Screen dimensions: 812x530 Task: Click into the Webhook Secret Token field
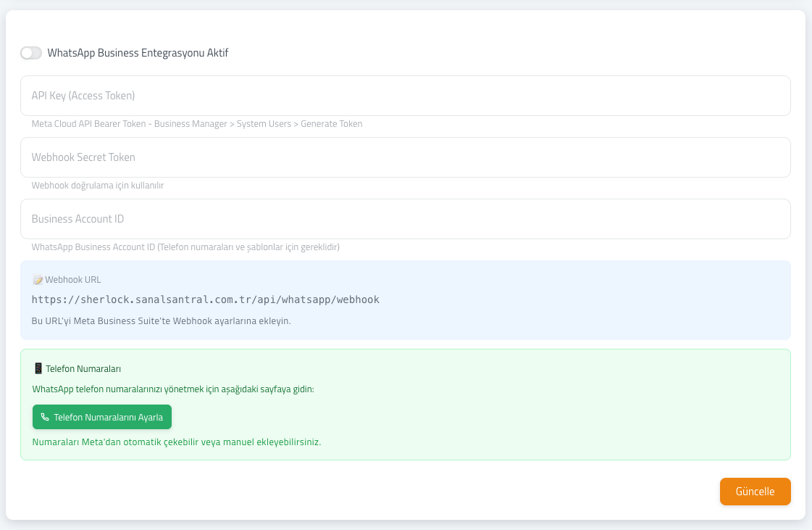pyautogui.click(x=406, y=157)
